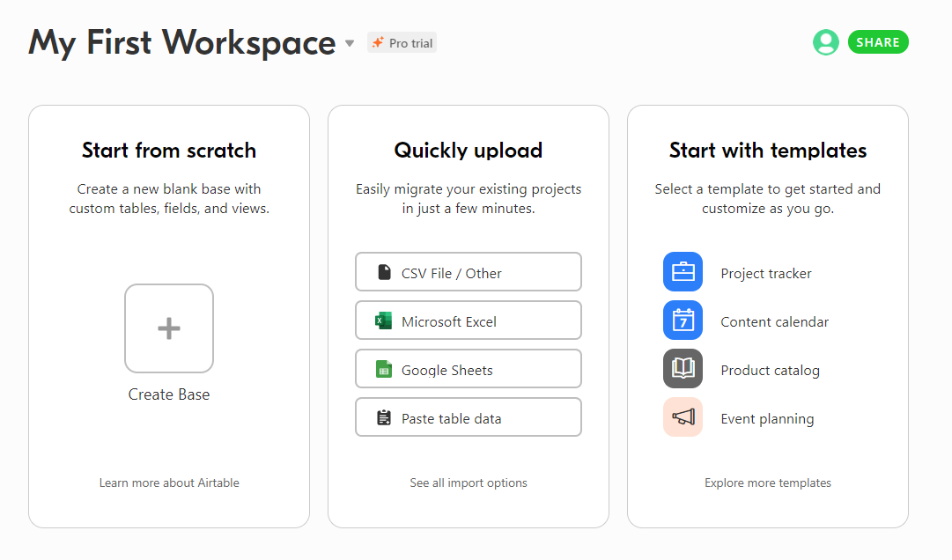Click the Event planning megaphone icon
This screenshot has height=560, width=952.
tap(683, 416)
